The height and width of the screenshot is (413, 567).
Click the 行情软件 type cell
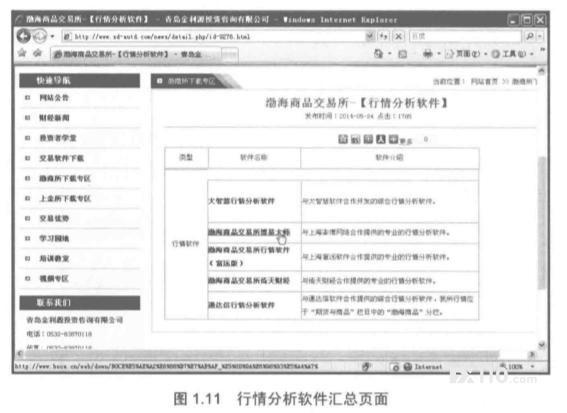click(x=186, y=244)
